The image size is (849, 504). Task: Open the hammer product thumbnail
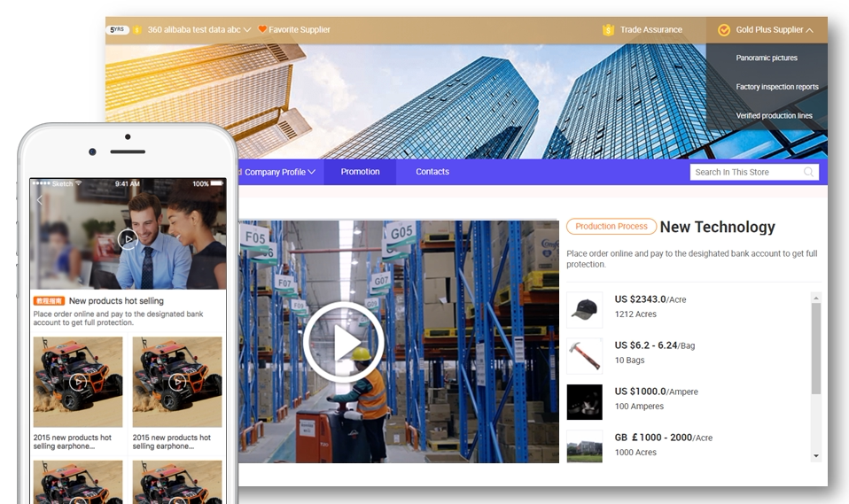[x=584, y=356]
